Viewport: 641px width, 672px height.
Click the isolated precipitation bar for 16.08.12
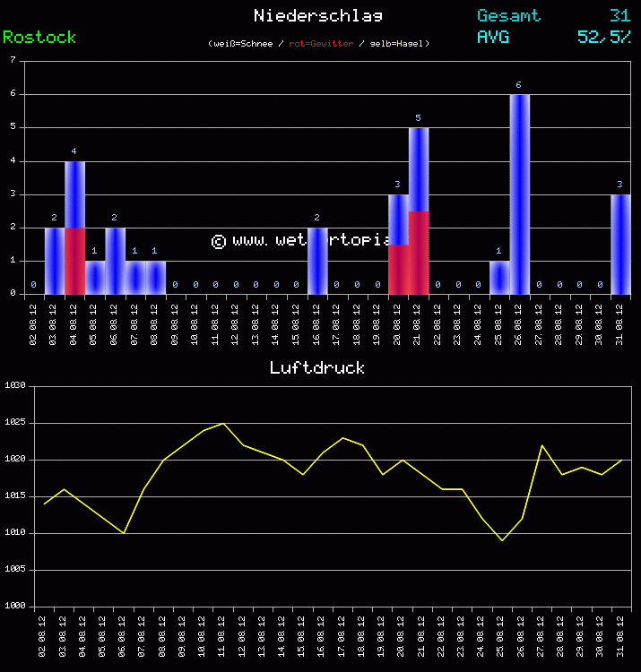317,261
